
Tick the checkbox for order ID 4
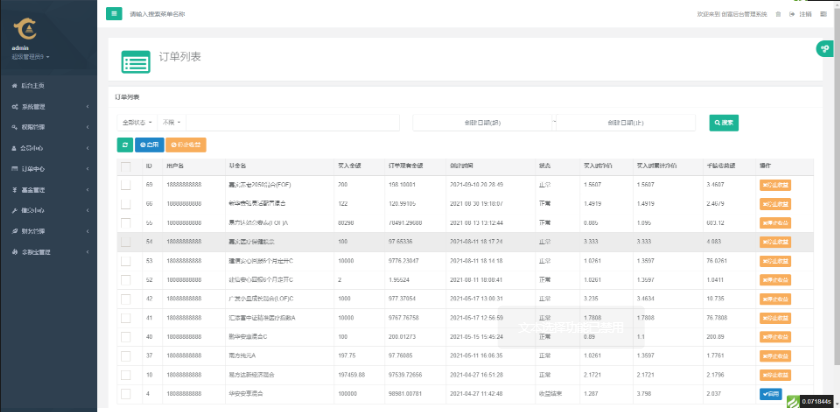click(126, 394)
